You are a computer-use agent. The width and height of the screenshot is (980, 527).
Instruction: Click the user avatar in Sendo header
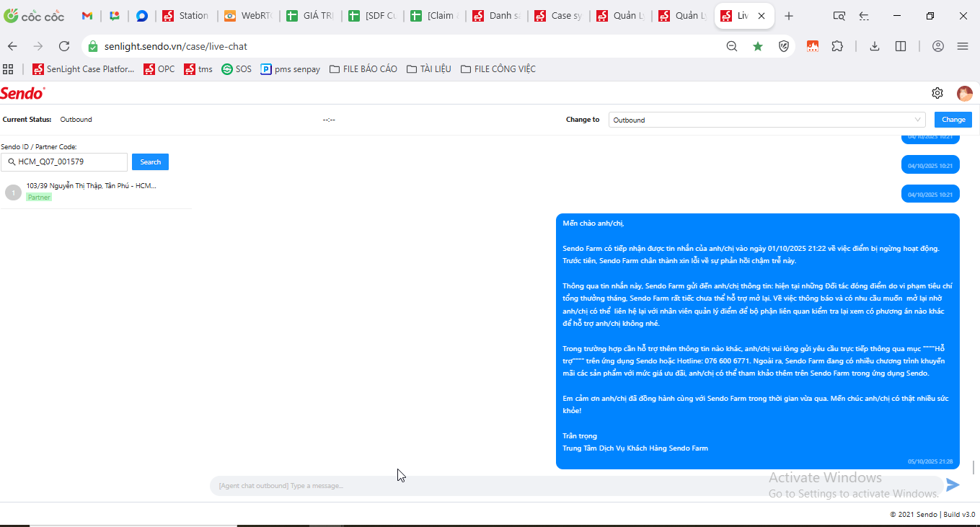965,93
